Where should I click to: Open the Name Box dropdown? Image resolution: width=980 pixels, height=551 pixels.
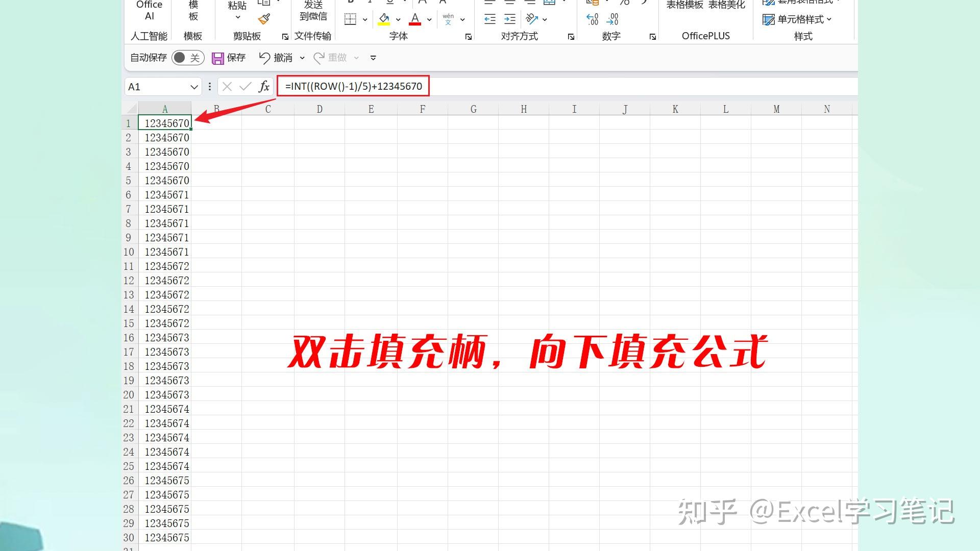(x=194, y=86)
